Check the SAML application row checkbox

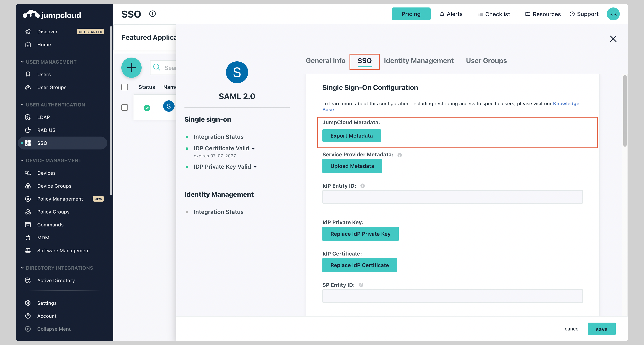125,108
